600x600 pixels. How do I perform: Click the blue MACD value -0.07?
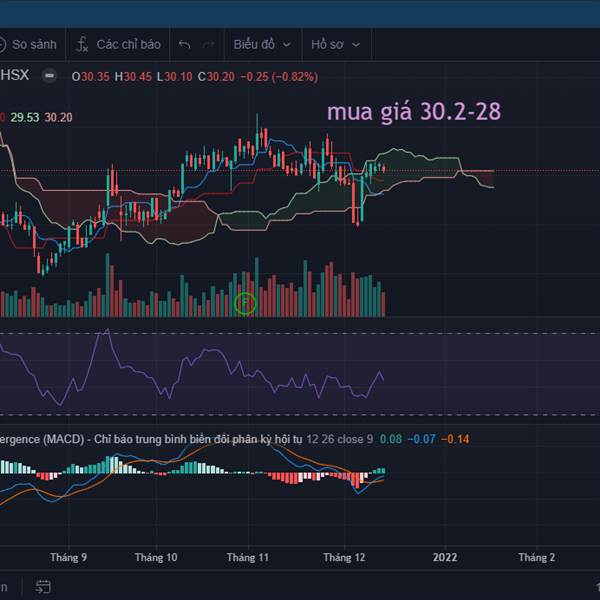tap(423, 439)
